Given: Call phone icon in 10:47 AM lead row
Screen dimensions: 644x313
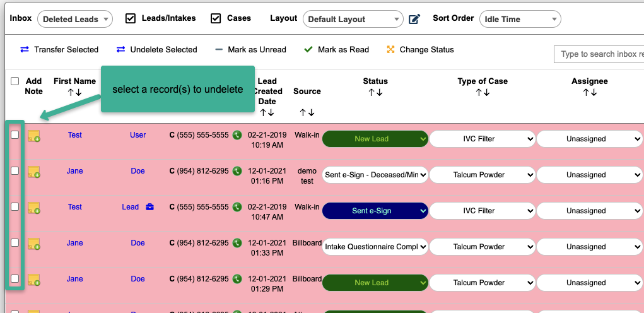Looking at the screenshot, I should click(237, 207).
